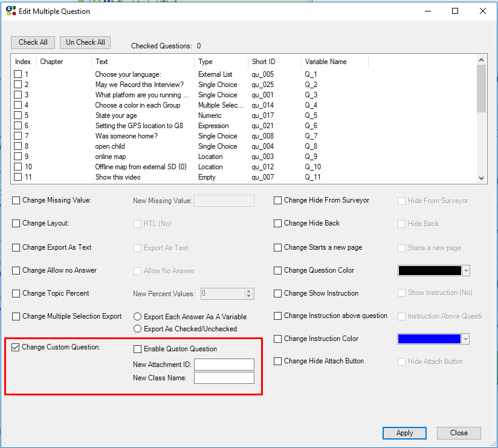
Task: Toggle Change Allow no Answer checkbox
Action: [x=16, y=270]
